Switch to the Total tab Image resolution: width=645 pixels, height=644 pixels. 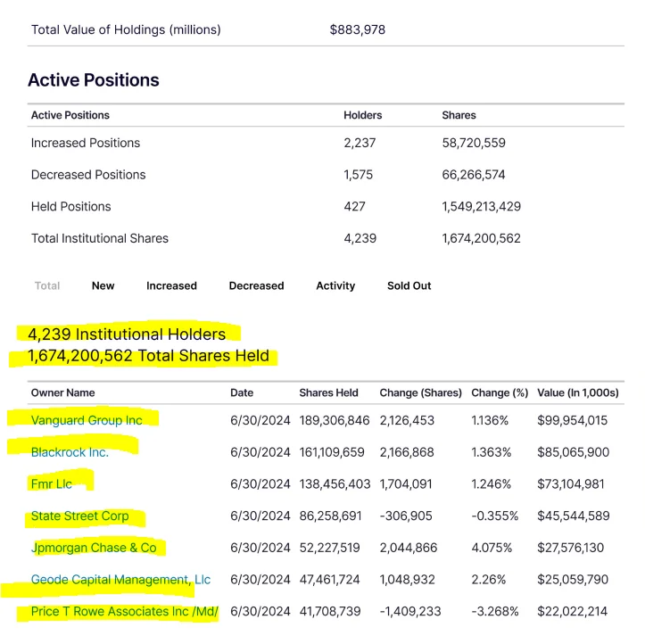click(47, 285)
